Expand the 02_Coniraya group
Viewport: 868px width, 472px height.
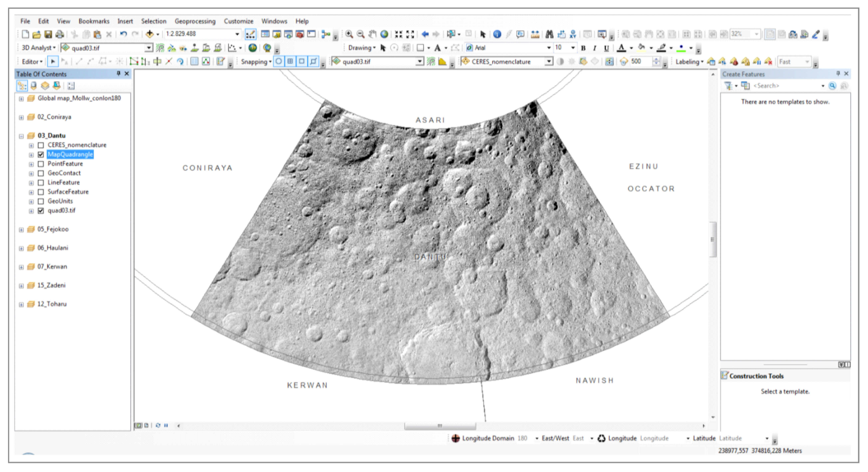click(x=21, y=117)
